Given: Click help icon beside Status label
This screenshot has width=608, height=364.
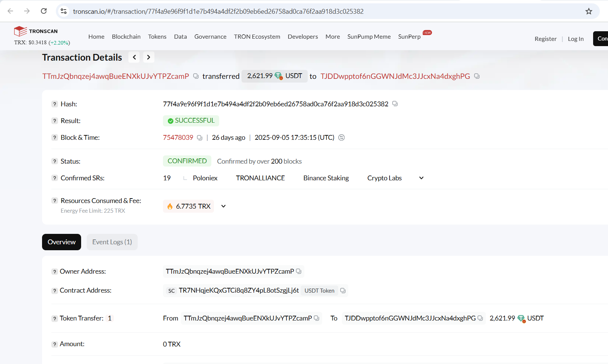Looking at the screenshot, I should (x=55, y=161).
